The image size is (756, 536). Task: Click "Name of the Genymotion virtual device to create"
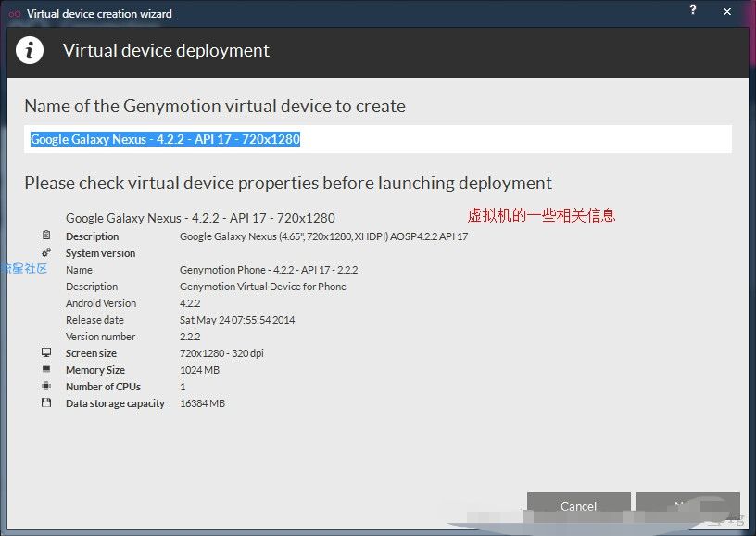pyautogui.click(x=215, y=106)
